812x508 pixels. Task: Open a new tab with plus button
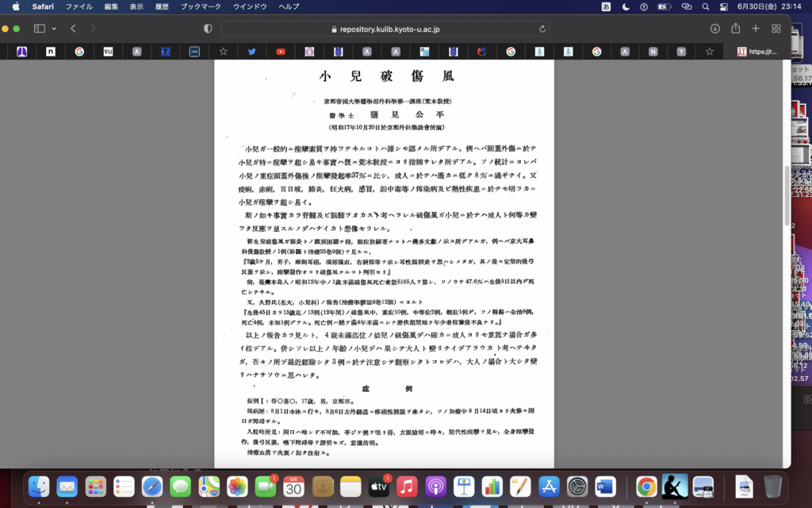point(756,29)
